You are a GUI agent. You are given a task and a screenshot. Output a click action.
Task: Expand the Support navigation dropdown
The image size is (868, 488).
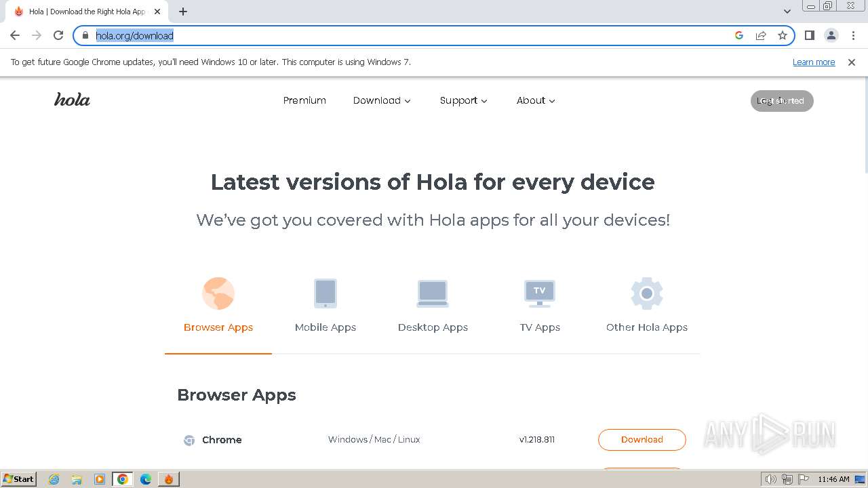tap(464, 100)
